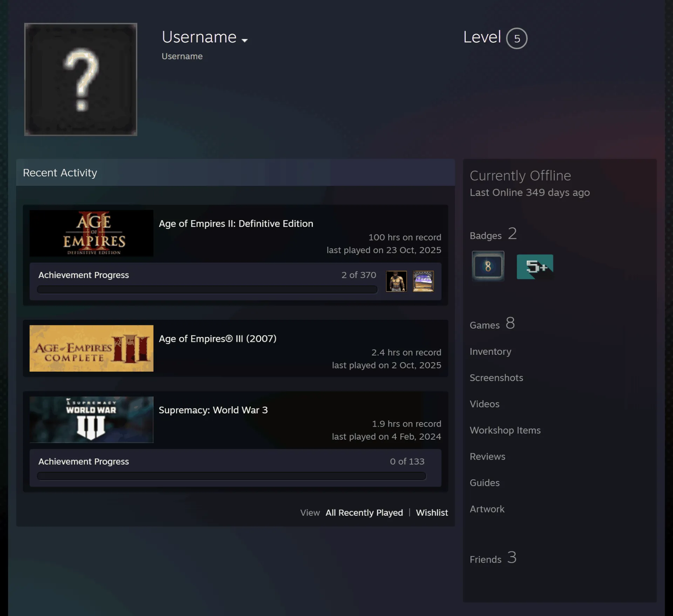
Task: Click 'last played on 4 Feb, 2024' text
Action: [387, 437]
